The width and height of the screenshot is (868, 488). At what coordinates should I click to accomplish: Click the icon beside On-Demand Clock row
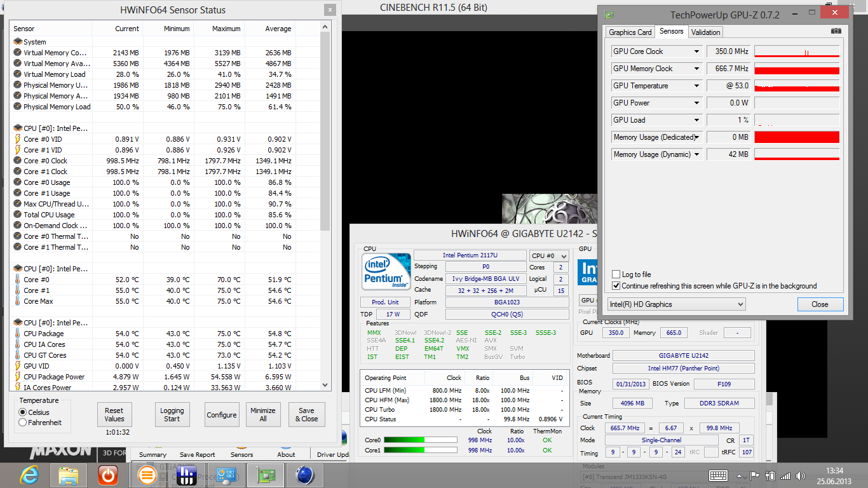[x=18, y=226]
